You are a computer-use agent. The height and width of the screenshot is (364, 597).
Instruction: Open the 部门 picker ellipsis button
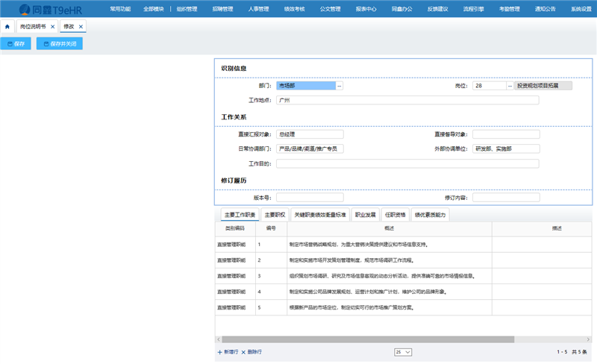point(340,86)
